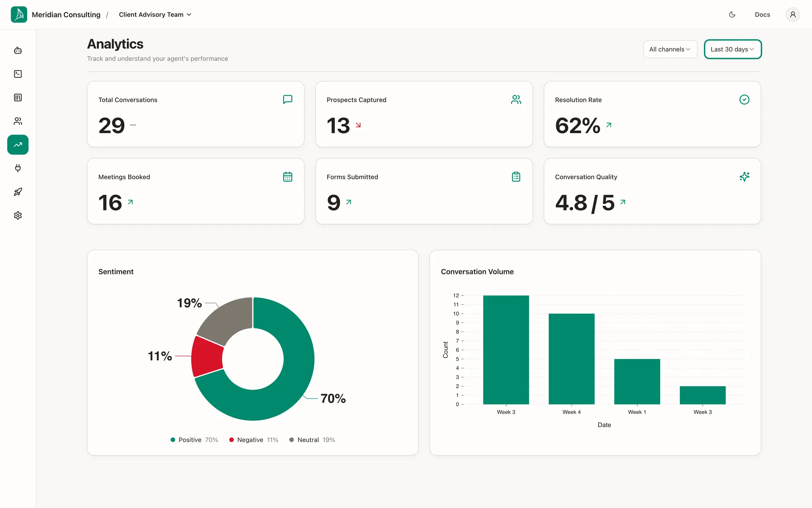The width and height of the screenshot is (812, 508).
Task: Click the up arrow beside Forms Submitted 9
Action: pos(349,202)
